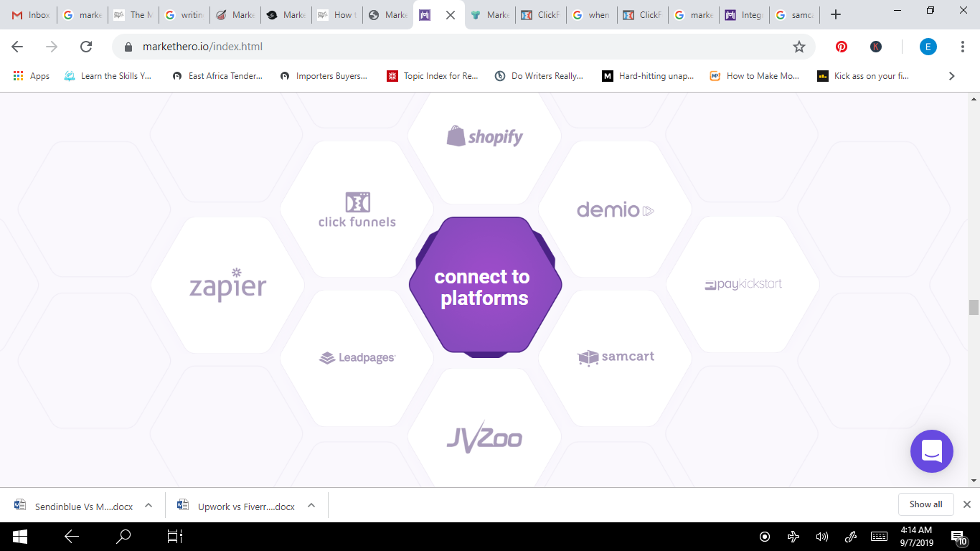980x551 pixels.
Task: Click the Pinterest extension icon
Action: [842, 47]
